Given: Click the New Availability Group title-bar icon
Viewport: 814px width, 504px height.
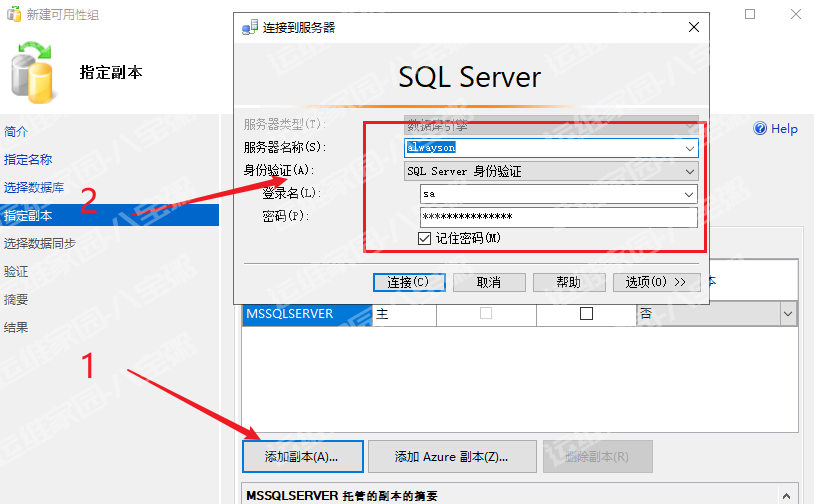Looking at the screenshot, I should [x=13, y=14].
